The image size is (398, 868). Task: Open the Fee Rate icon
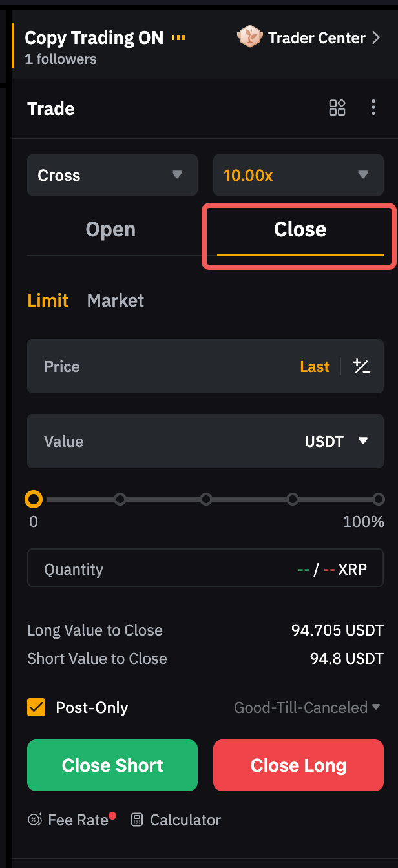pos(35,820)
